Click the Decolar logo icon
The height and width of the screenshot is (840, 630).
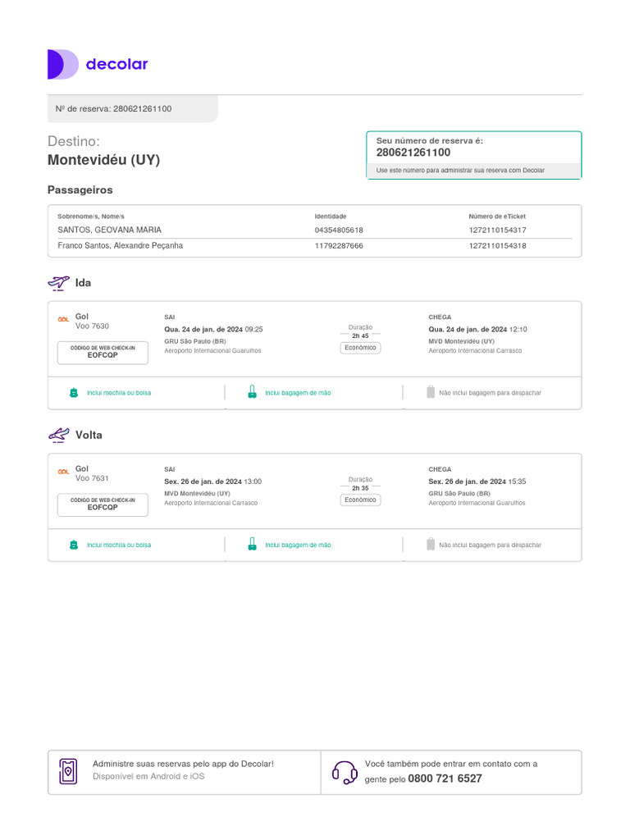point(62,64)
